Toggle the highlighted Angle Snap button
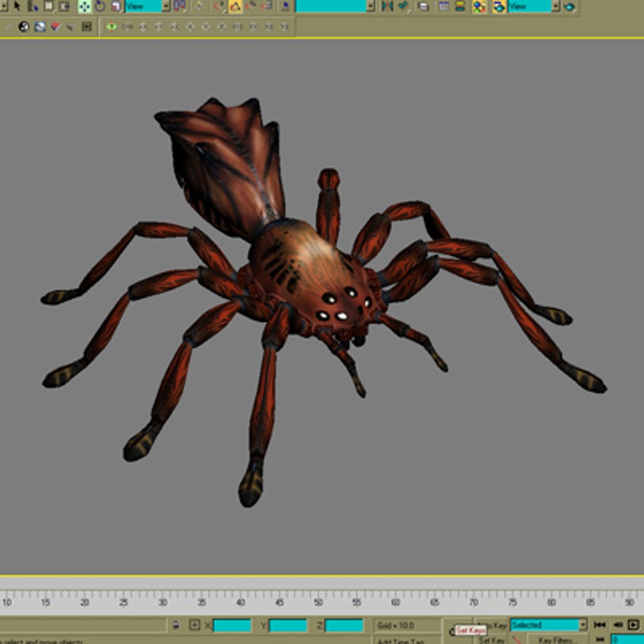 (x=236, y=6)
